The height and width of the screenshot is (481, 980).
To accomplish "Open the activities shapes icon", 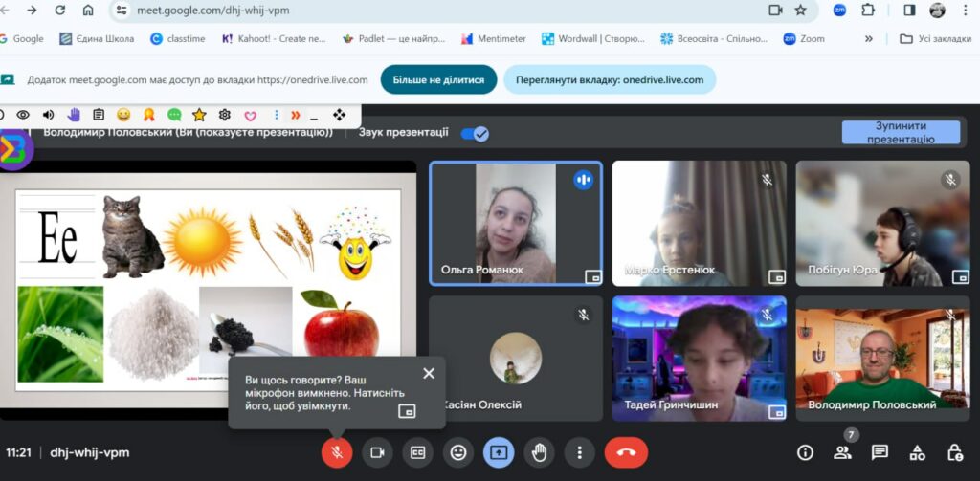I will (x=917, y=452).
